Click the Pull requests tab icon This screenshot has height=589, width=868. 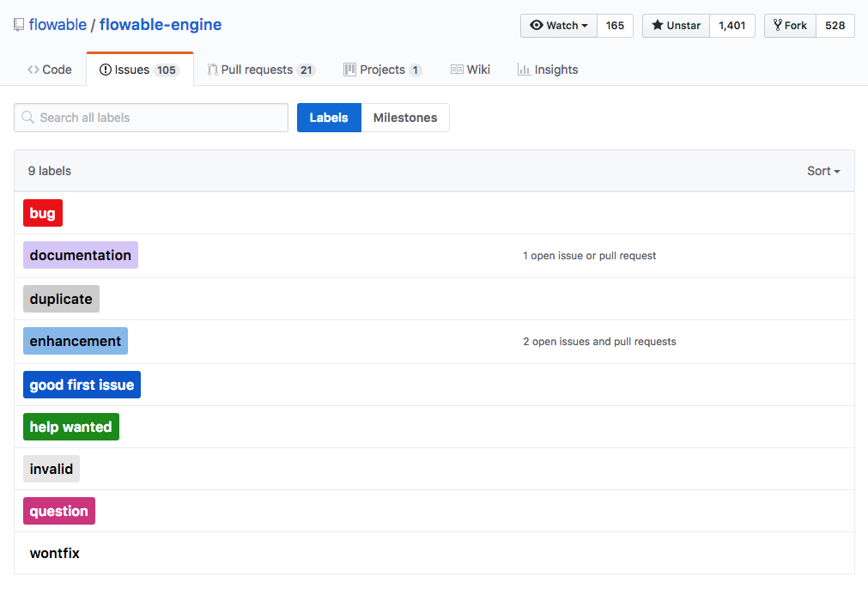coord(212,70)
